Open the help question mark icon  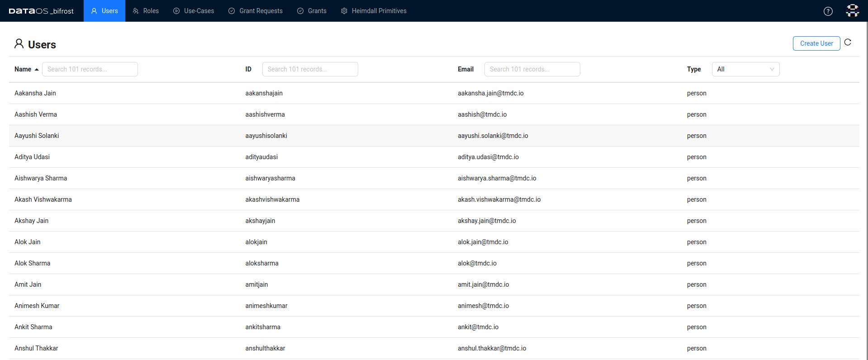[828, 11]
